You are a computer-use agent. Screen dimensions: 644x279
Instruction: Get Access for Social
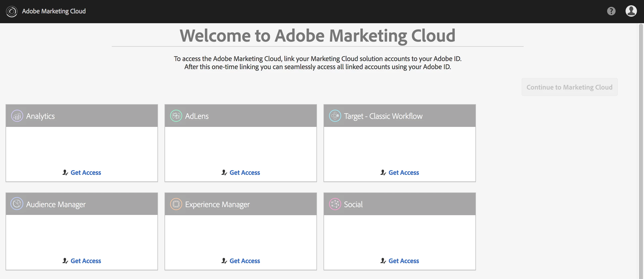404,261
